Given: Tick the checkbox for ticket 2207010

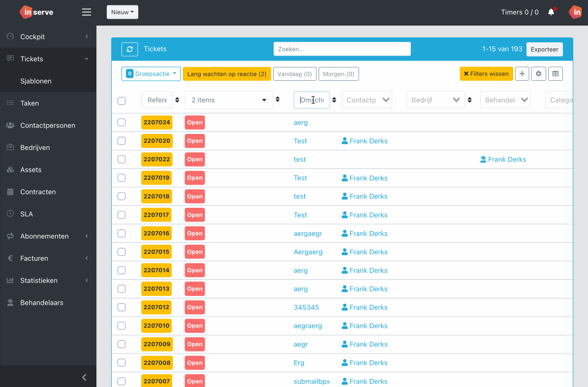Looking at the screenshot, I should pyautogui.click(x=122, y=325).
